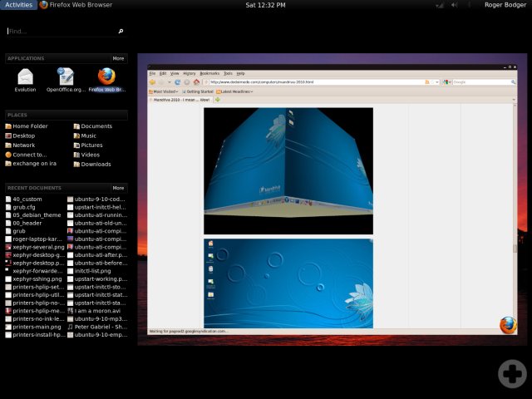The width and height of the screenshot is (532, 399).
Task: Select the Firefox window thumbnail preview
Action: [x=332, y=198]
